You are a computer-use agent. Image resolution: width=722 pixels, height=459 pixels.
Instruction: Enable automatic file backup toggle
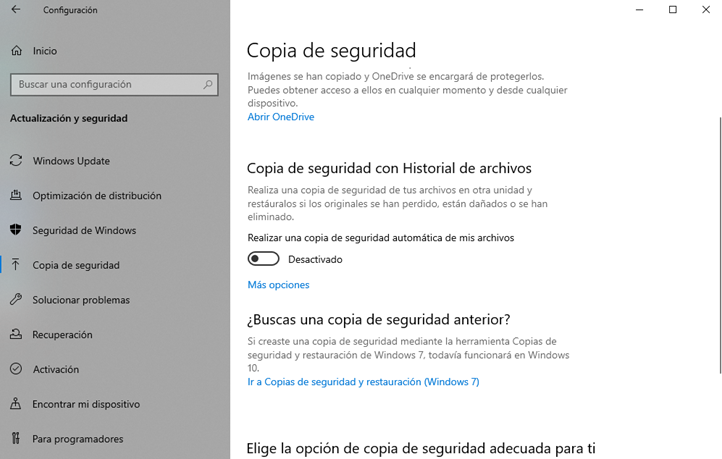(263, 259)
